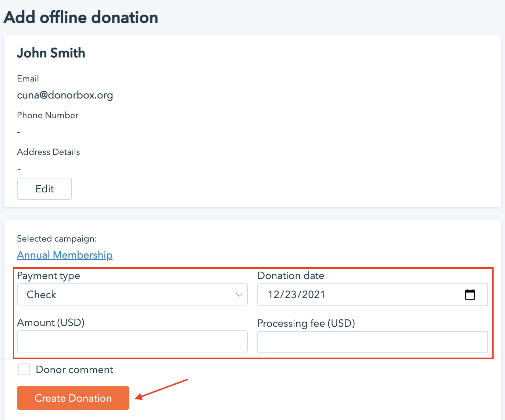Click the 12/23/2021 donation date value
This screenshot has height=420, width=505.
(x=297, y=294)
